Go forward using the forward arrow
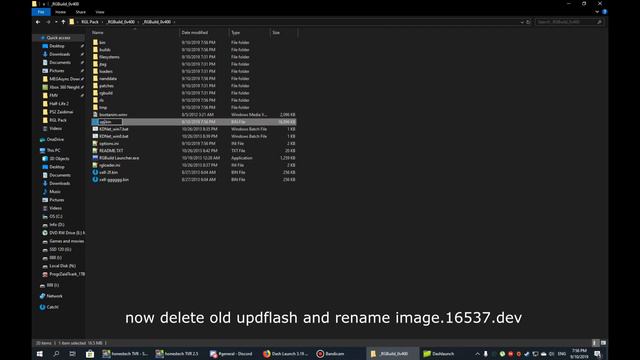Viewport: 640px width, 360px height. [x=48, y=22]
